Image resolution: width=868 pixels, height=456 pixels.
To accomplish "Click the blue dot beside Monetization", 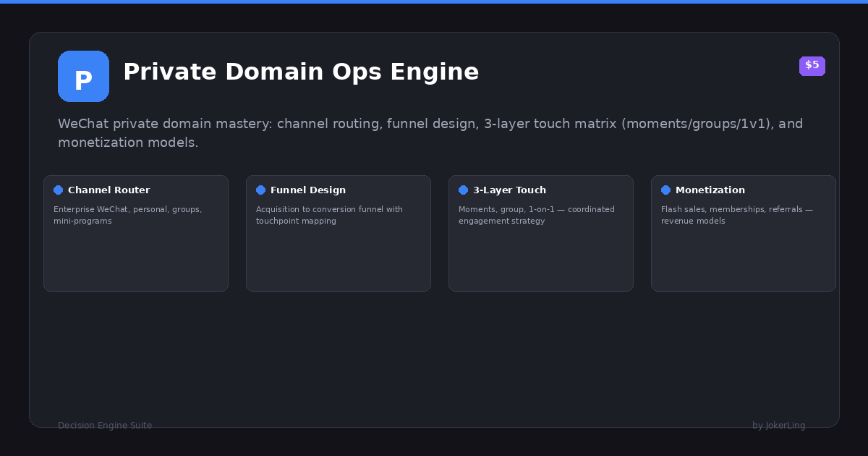I will tap(665, 190).
